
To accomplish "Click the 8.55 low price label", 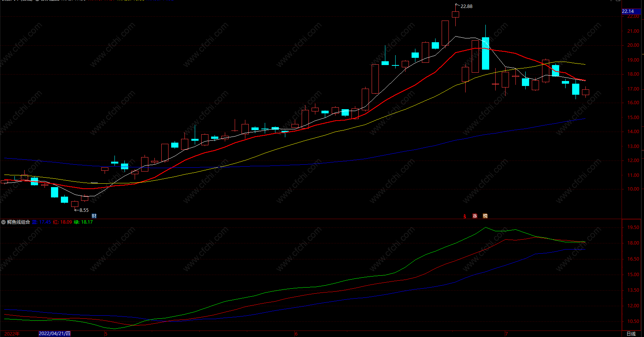I will [84, 210].
